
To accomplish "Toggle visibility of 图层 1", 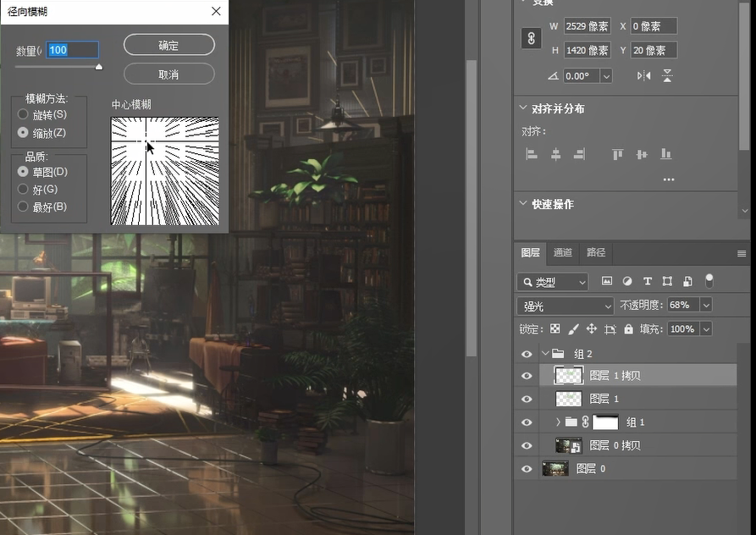I will (x=527, y=399).
